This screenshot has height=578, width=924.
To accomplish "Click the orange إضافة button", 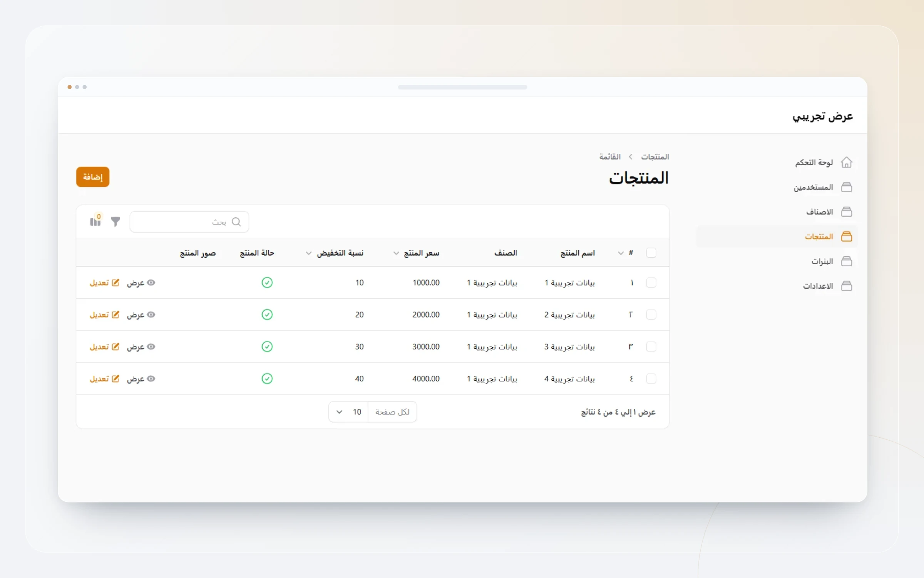I will click(93, 177).
